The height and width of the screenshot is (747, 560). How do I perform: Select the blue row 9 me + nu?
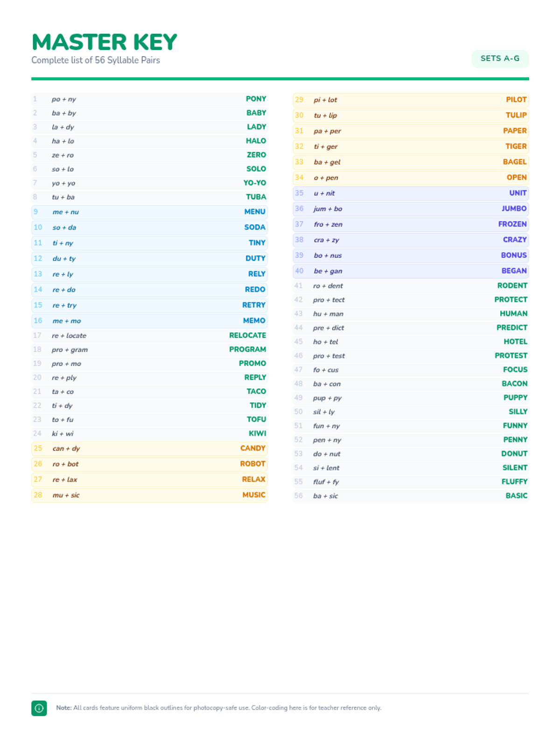point(149,212)
